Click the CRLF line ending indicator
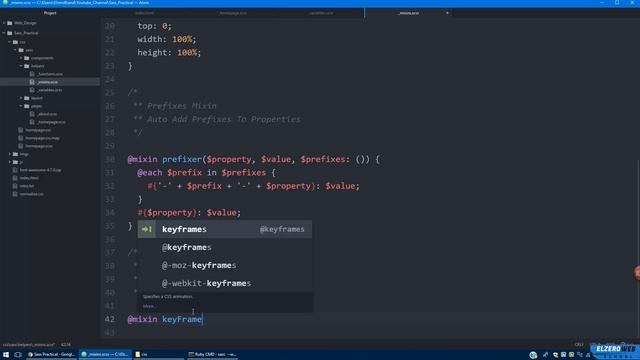Viewport: 640px width, 360px height. point(579,345)
